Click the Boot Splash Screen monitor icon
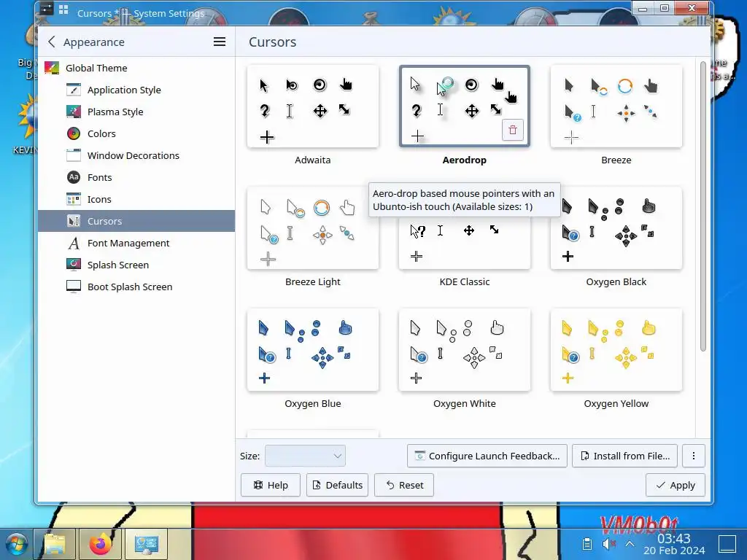This screenshot has width=747, height=560. (x=74, y=287)
